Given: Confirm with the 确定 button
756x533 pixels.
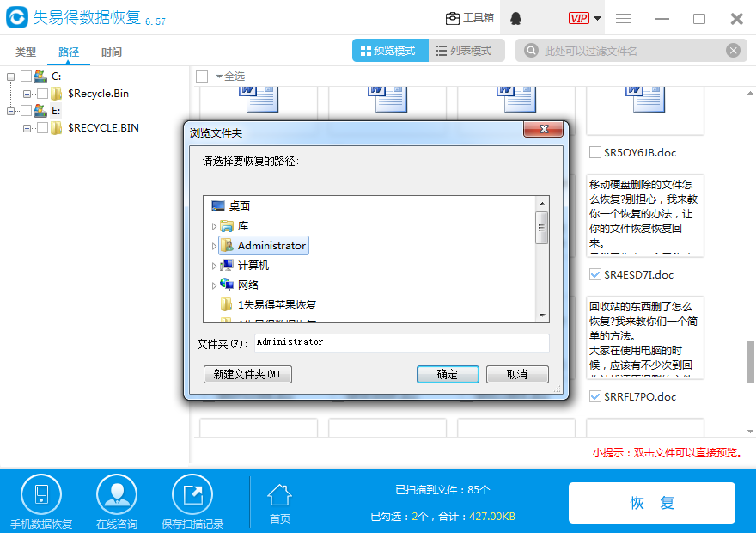Looking at the screenshot, I should tap(448, 374).
